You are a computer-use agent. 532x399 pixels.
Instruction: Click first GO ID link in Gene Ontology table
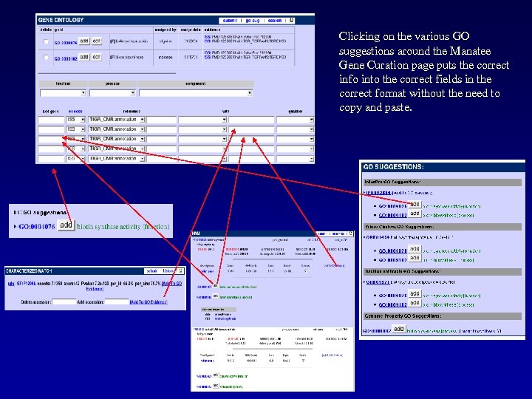click(66, 43)
